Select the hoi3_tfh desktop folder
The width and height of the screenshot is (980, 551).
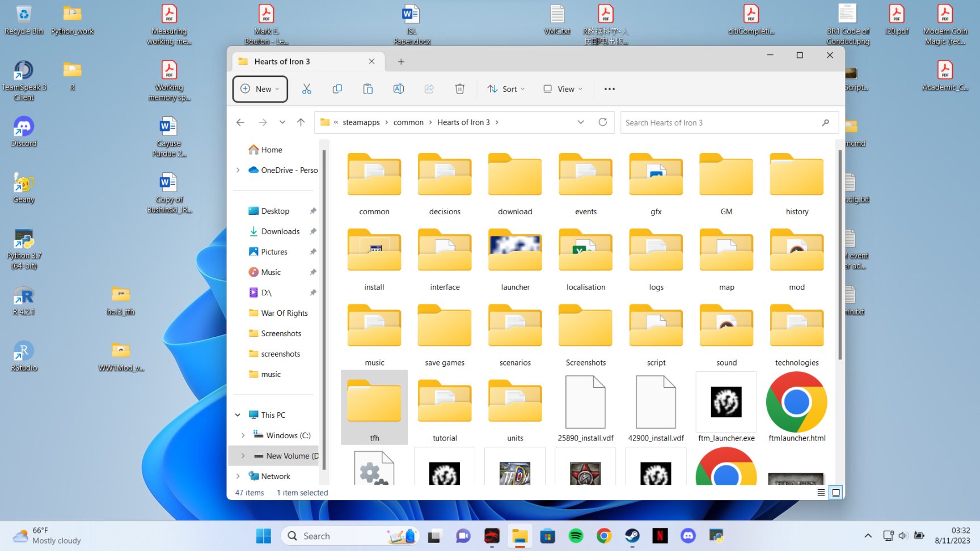(x=121, y=301)
